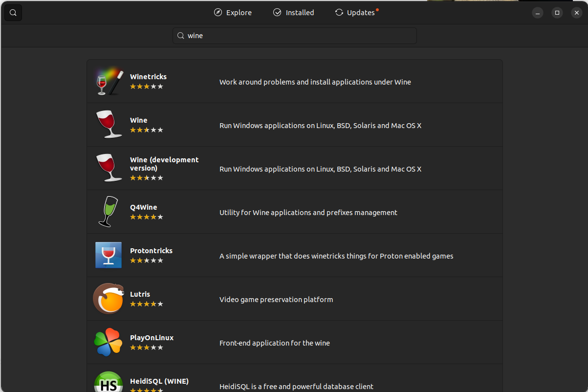The width and height of the screenshot is (588, 392).
Task: Close the software window
Action: (x=577, y=13)
